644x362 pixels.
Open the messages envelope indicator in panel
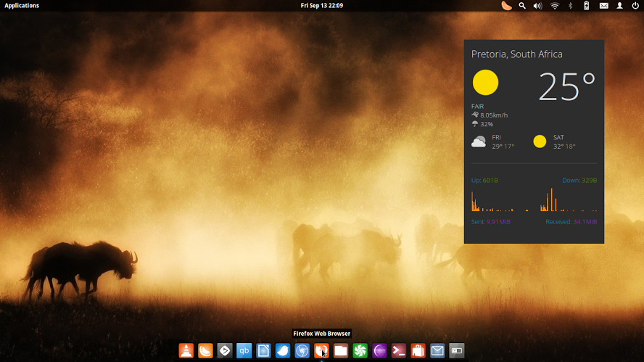tap(603, 6)
